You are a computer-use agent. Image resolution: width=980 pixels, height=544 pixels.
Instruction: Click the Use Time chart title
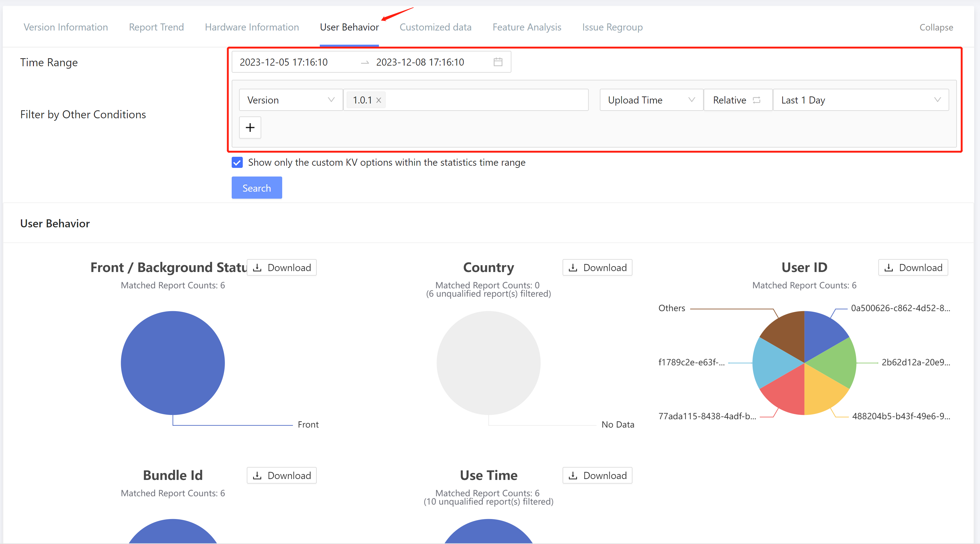pos(489,476)
